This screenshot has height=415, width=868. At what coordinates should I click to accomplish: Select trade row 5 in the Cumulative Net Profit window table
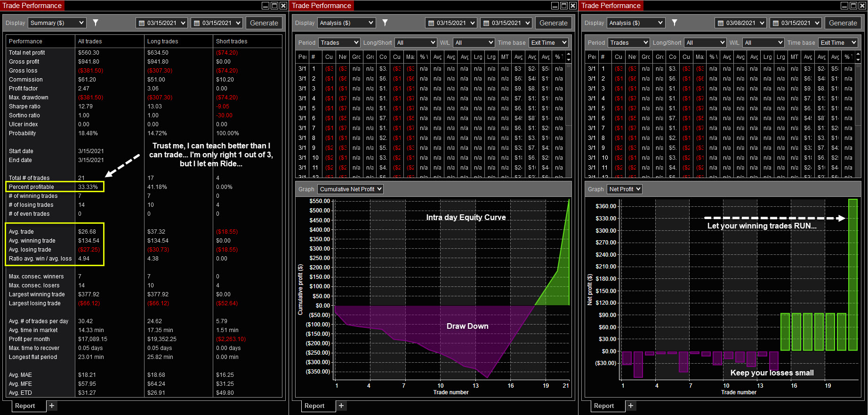(x=430, y=108)
